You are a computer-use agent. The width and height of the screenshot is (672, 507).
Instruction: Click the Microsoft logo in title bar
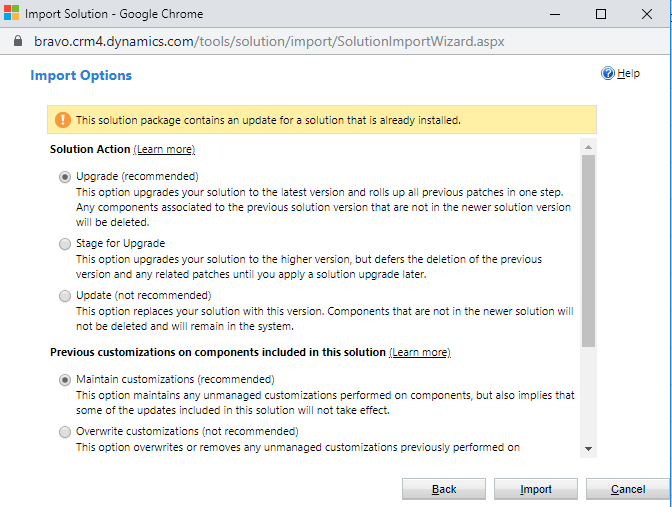[12, 14]
